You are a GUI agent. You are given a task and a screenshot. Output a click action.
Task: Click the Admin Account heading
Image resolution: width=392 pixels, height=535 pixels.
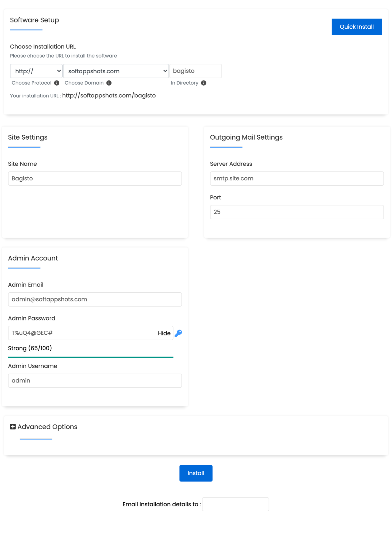[33, 258]
